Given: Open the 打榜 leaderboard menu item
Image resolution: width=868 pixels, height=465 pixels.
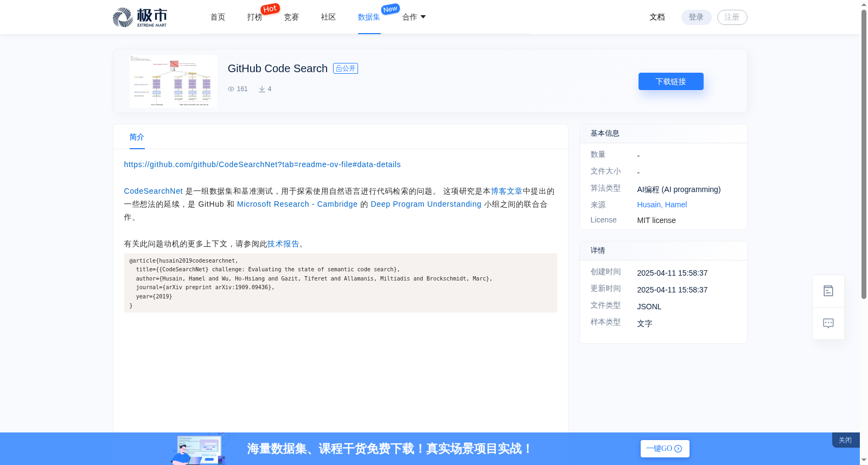Looking at the screenshot, I should [255, 17].
